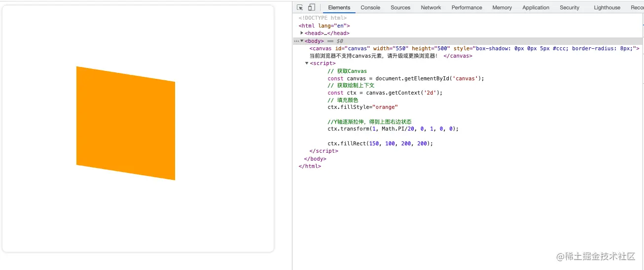The image size is (644, 270).
Task: Select the DOCTYPE html line
Action: [322, 18]
